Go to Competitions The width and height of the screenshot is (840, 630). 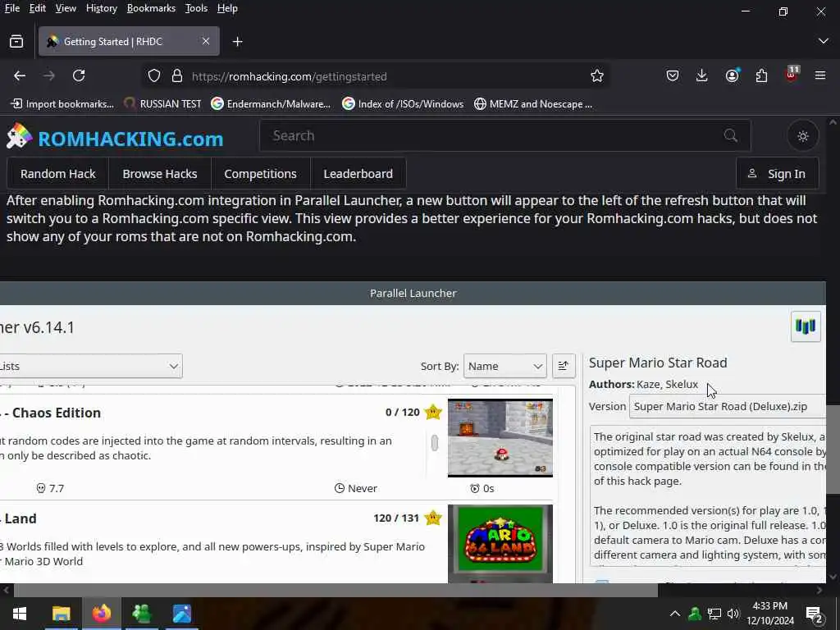260,174
